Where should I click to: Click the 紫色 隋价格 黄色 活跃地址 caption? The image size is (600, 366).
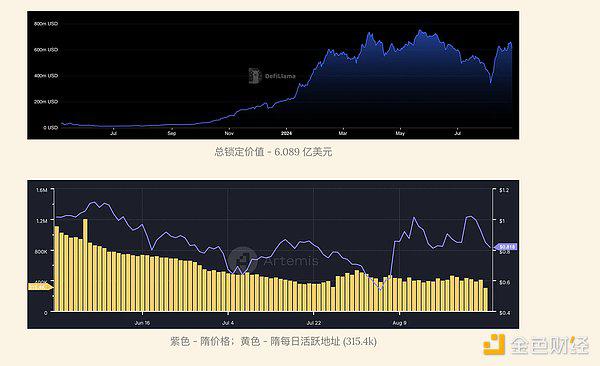click(273, 341)
